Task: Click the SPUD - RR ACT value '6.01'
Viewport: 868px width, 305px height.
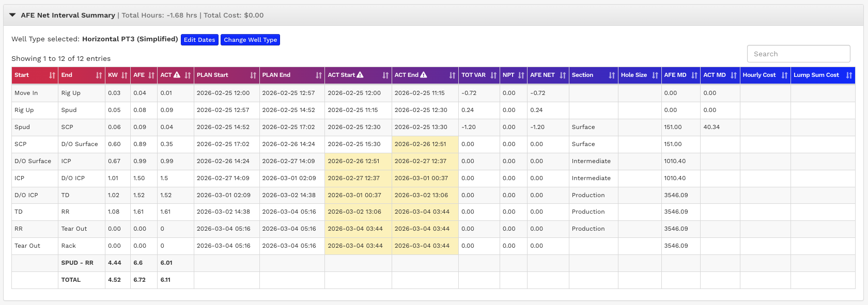Action: (x=166, y=263)
